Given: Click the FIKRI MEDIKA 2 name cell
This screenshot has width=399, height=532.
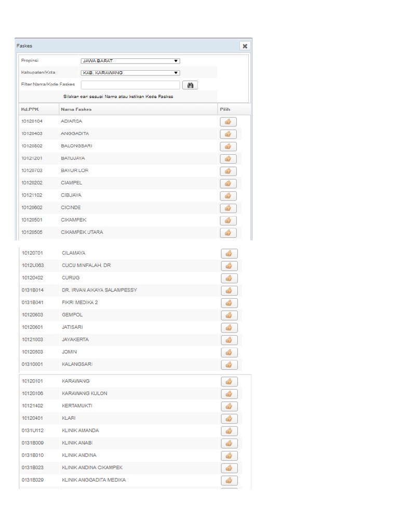Looking at the screenshot, I should [x=79, y=302].
